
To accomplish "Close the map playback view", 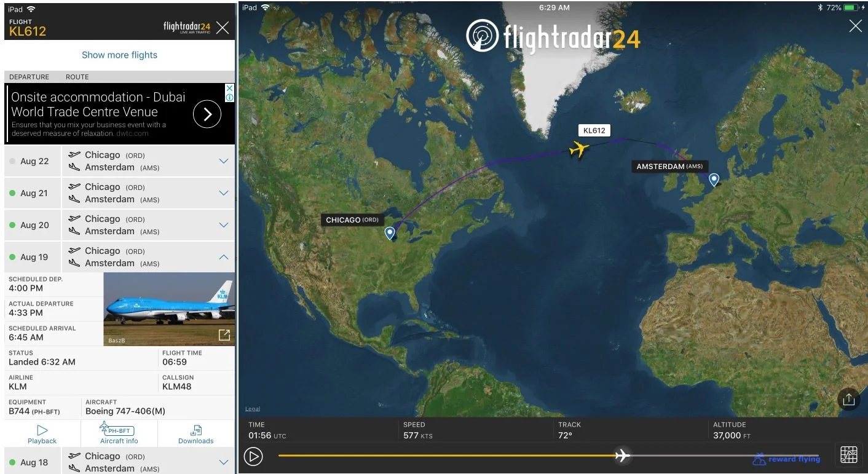I will (855, 26).
